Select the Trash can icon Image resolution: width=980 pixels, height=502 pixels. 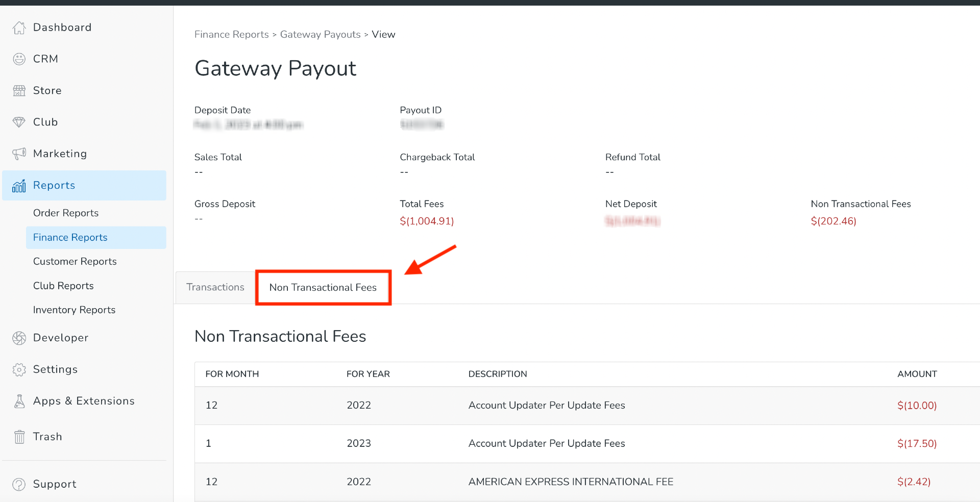click(x=19, y=437)
